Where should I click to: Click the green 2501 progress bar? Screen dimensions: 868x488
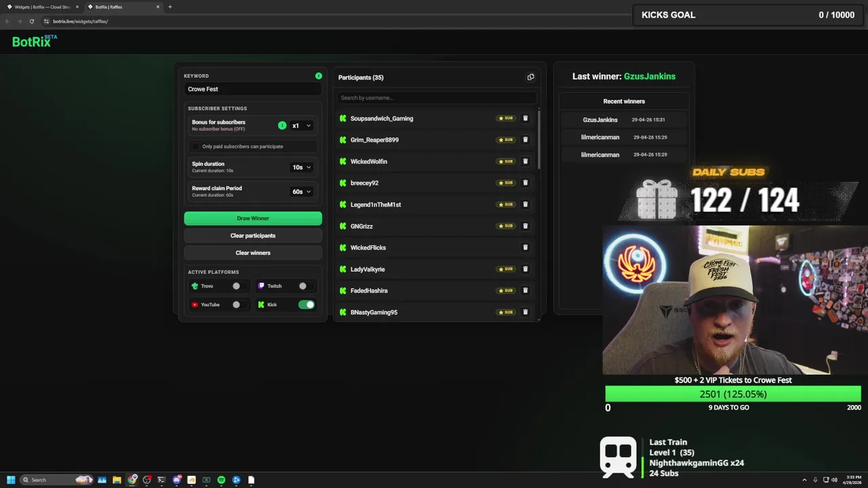732,394
